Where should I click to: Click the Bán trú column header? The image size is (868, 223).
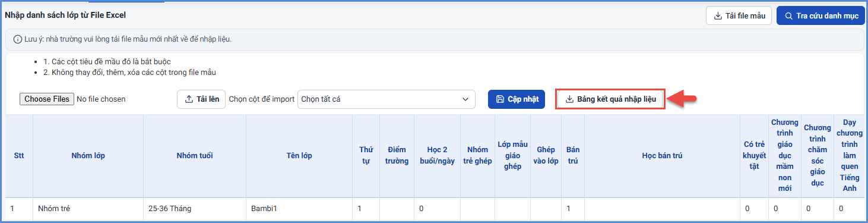(x=573, y=156)
